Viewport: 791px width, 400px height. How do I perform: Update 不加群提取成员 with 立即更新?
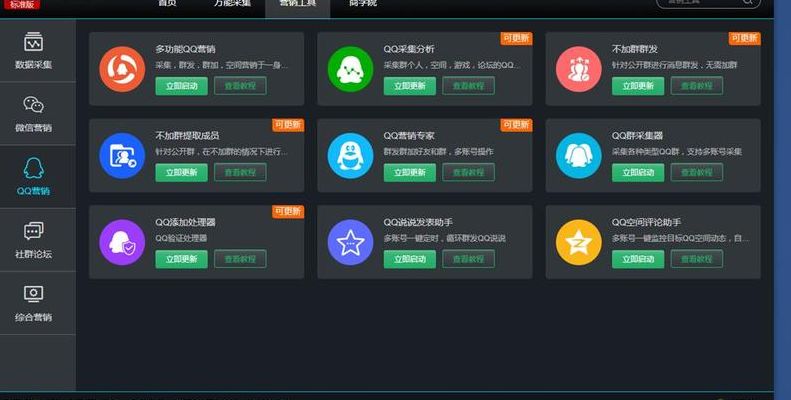click(181, 173)
